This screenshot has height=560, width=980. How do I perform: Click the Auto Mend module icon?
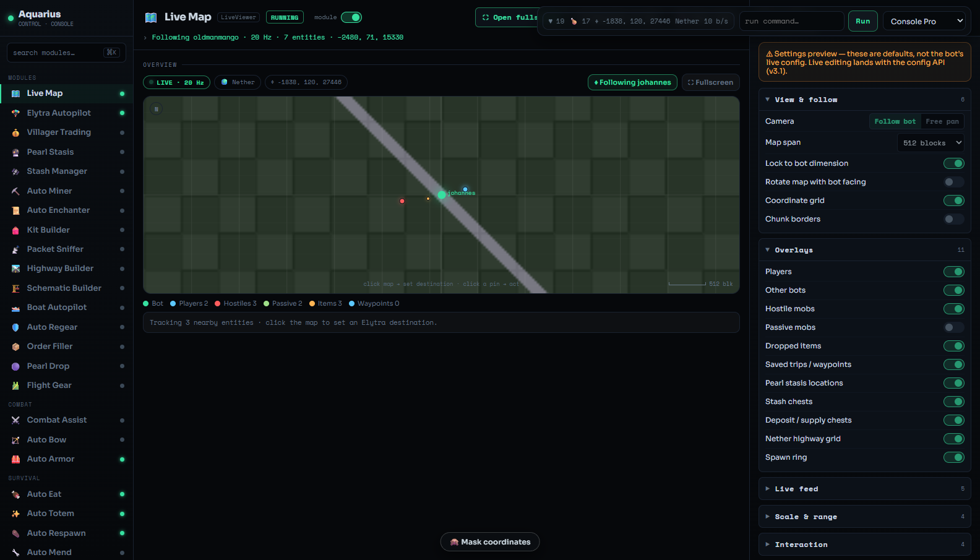point(15,553)
